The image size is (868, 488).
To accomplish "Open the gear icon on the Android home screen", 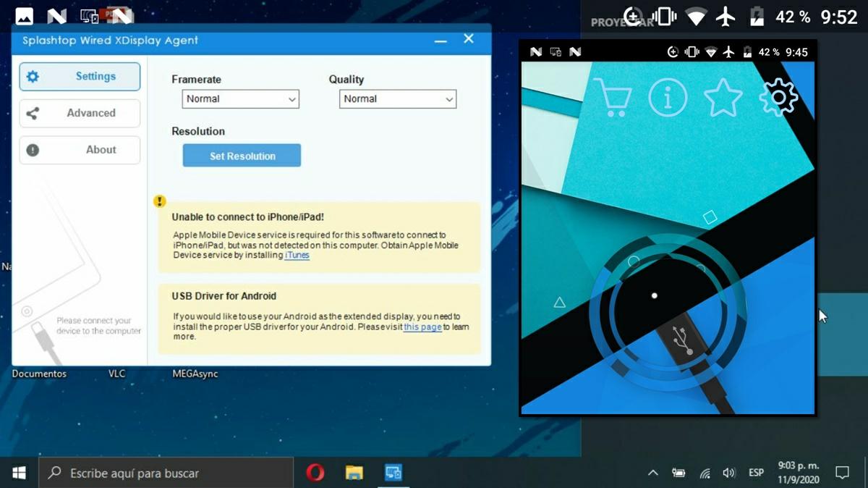I will (x=778, y=96).
